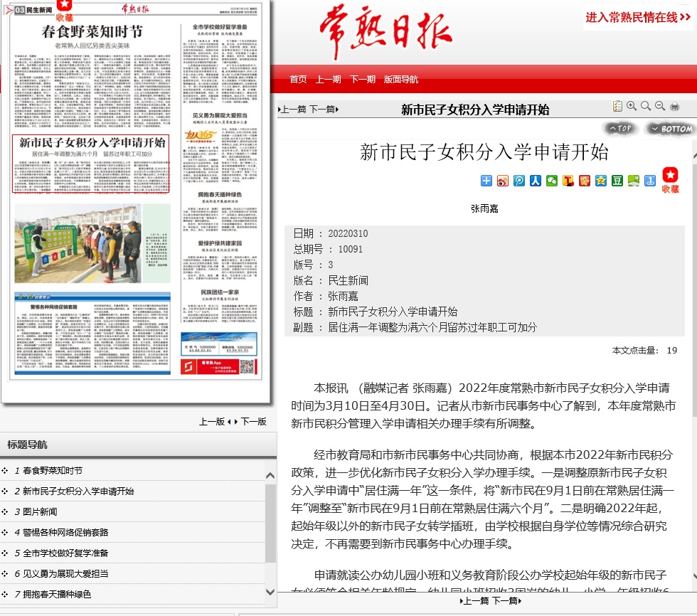Click 进入常熟民情在线 link

[x=638, y=17]
